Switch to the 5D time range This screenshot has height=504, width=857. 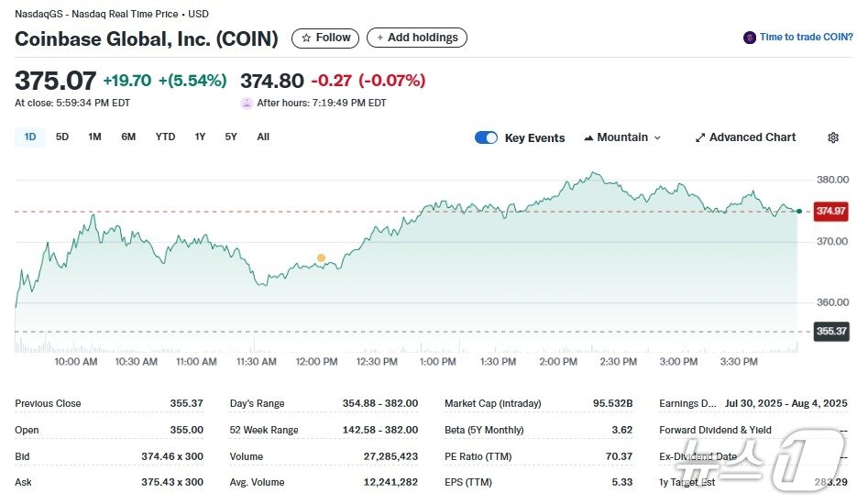62,137
